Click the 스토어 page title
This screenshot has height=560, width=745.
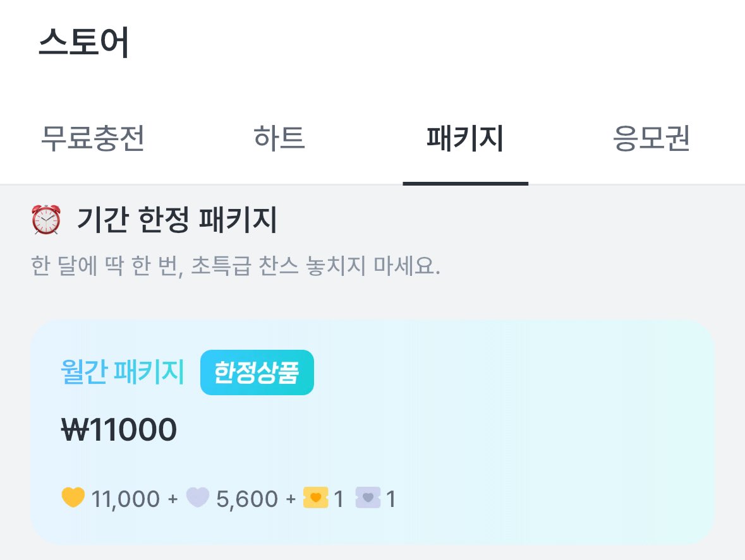84,43
